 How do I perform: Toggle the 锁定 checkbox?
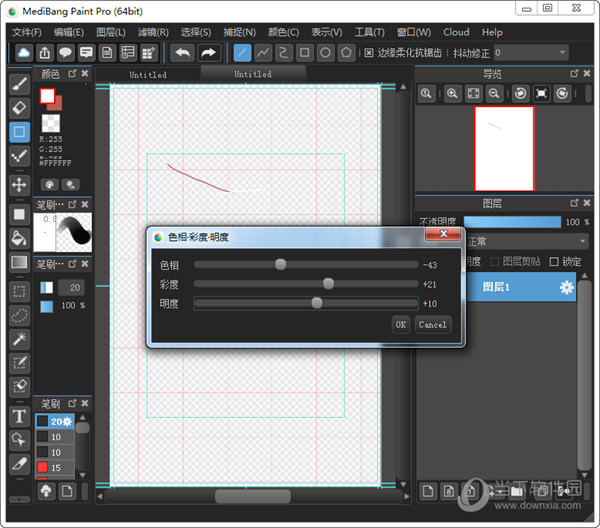point(554,262)
